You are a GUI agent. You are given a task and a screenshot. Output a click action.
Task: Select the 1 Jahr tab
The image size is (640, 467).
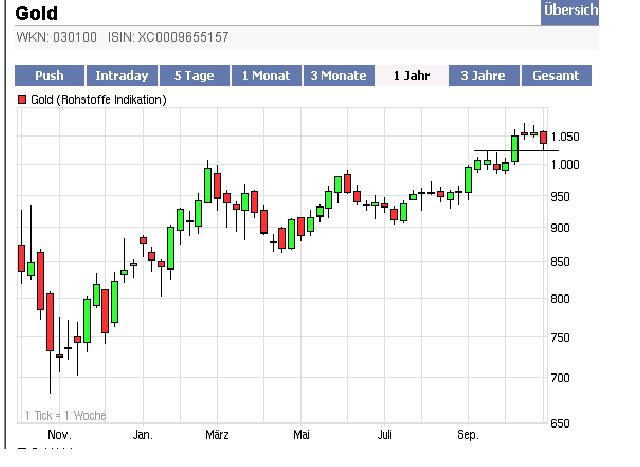tap(411, 76)
